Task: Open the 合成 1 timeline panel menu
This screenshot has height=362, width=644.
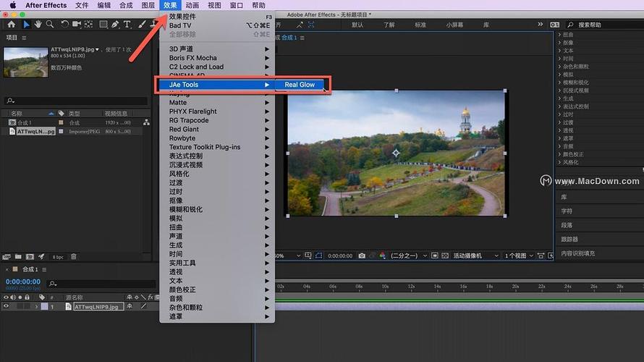Action: click(x=44, y=269)
